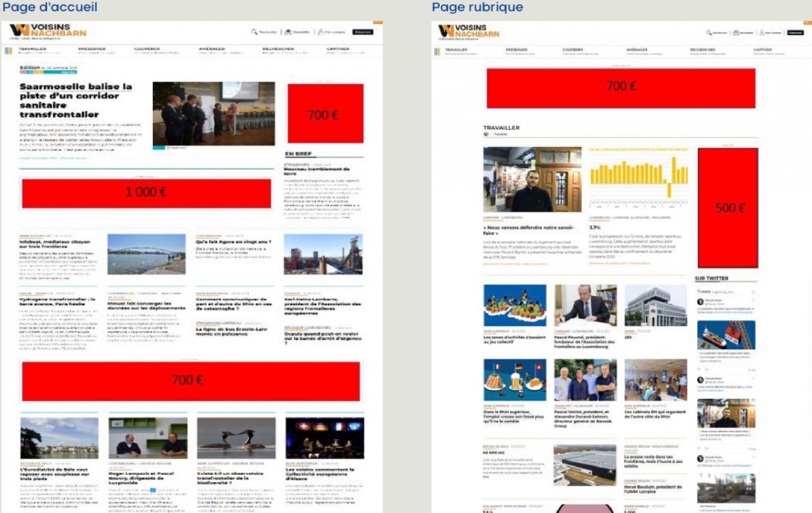
Task: Click black subscribe button on Page rubrique
Action: (795, 33)
